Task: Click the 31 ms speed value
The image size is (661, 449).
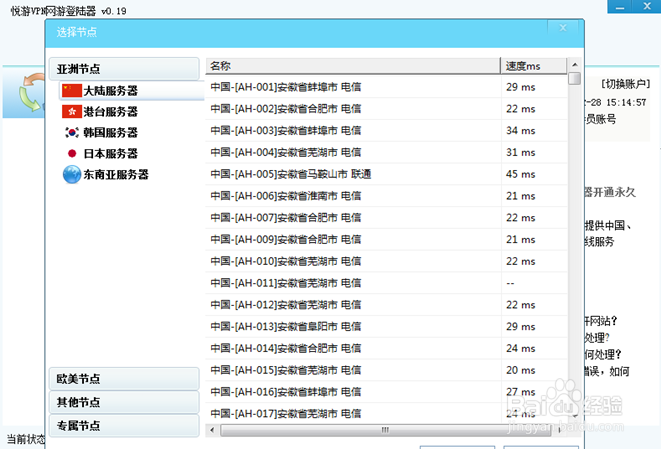Action: pos(521,152)
